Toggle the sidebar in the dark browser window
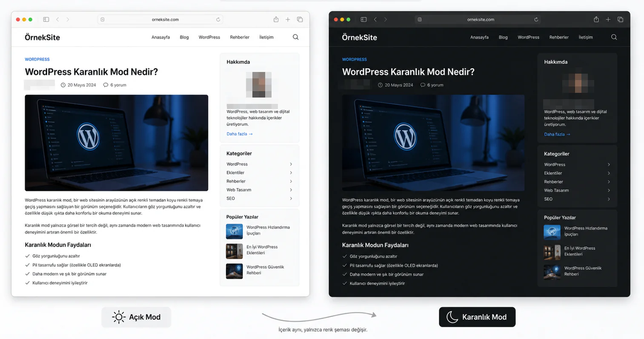Viewport: 644px width, 339px height. pos(364,20)
